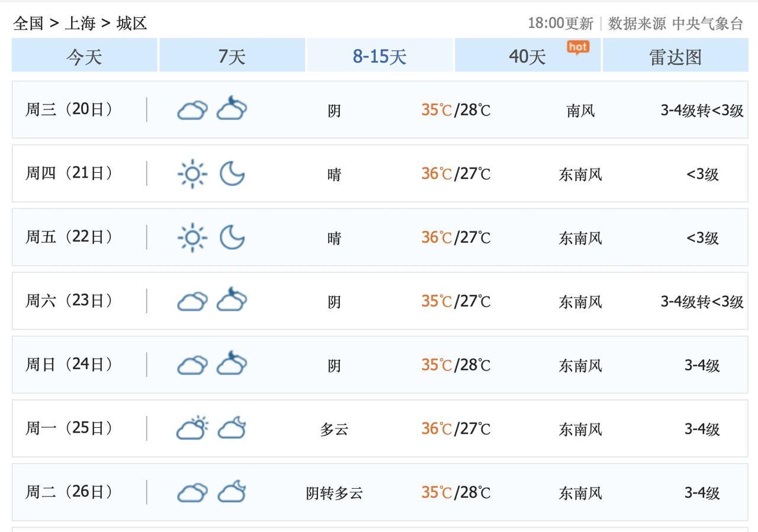This screenshot has height=532, width=758.
Task: Open the 7天 forecast tab
Action: (x=232, y=57)
